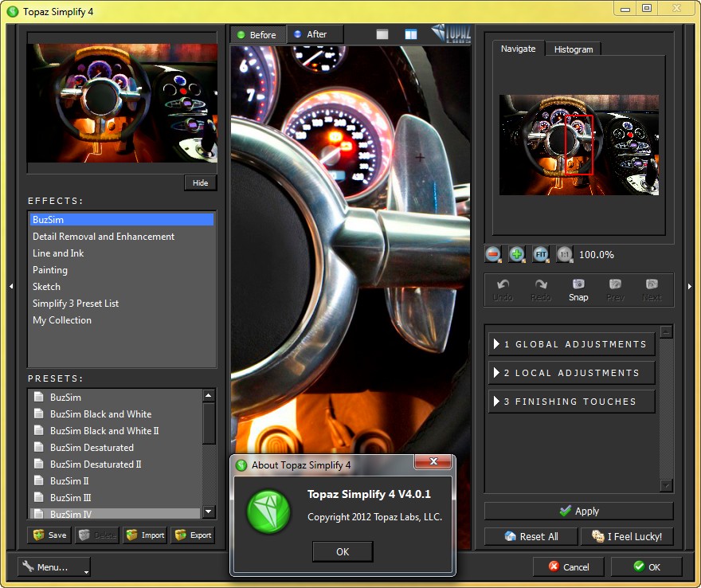Choose BuzSim Black and White preset
The image size is (701, 588).
pyautogui.click(x=116, y=414)
